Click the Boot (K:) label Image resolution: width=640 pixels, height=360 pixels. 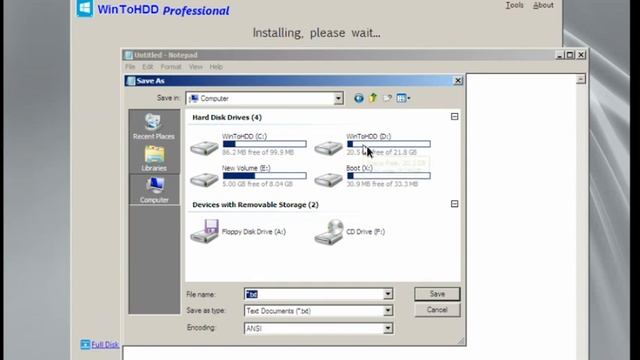click(x=359, y=168)
